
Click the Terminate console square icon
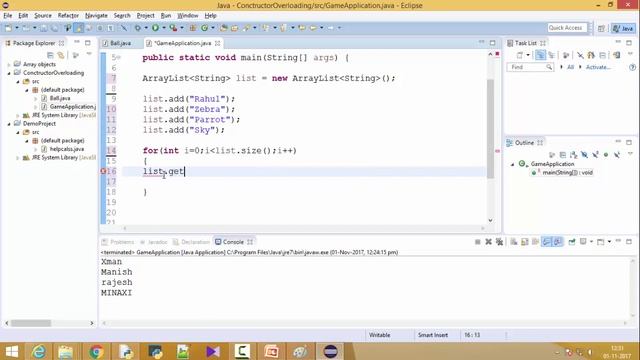(x=478, y=242)
